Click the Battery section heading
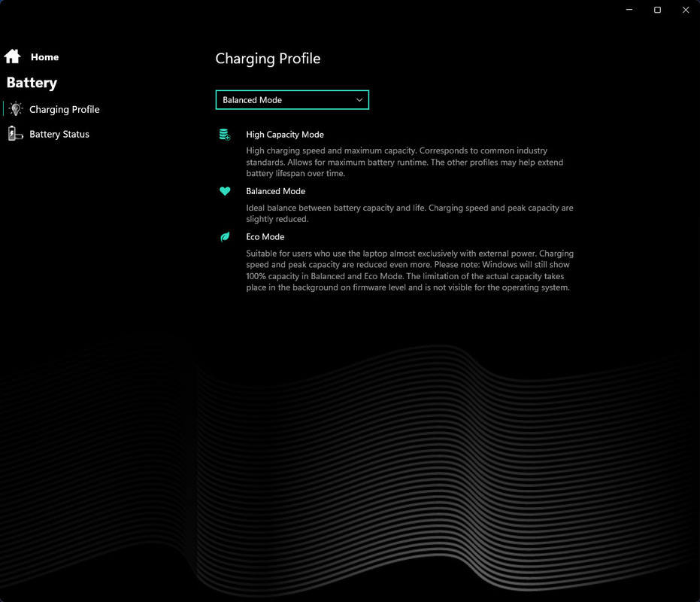 (32, 83)
